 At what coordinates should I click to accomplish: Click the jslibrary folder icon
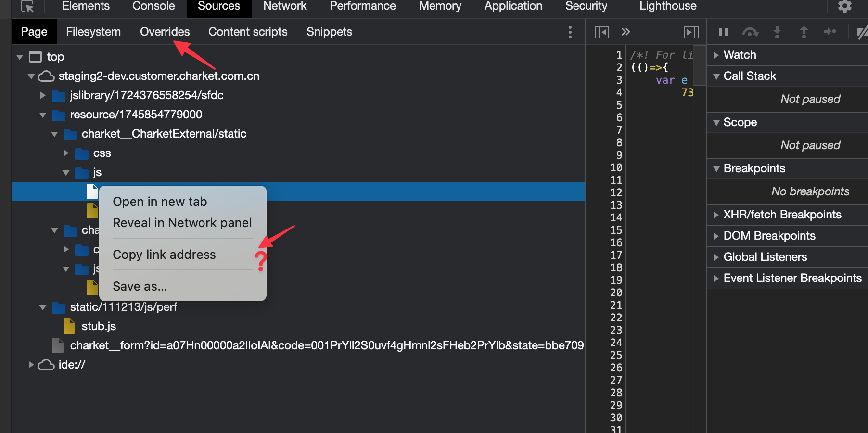(59, 96)
